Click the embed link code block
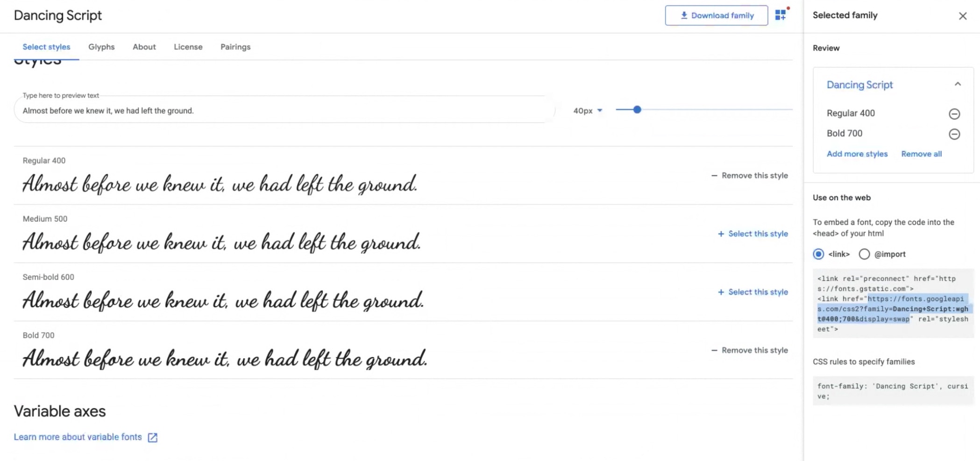The image size is (980, 461). [893, 303]
